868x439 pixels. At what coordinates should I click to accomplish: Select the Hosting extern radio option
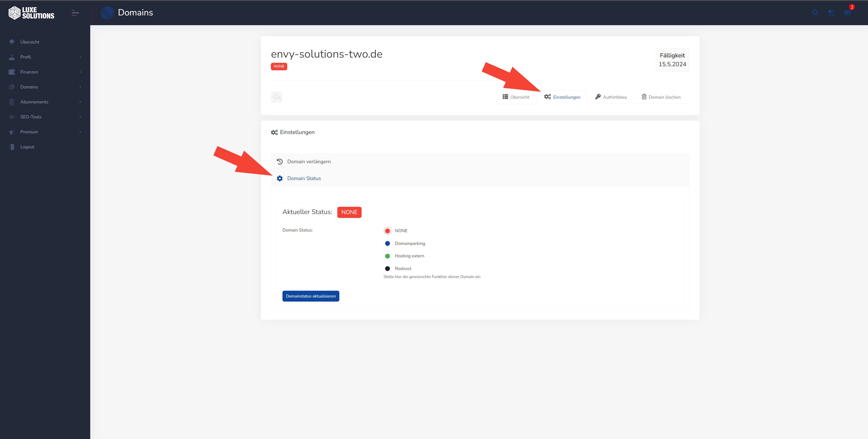(387, 256)
